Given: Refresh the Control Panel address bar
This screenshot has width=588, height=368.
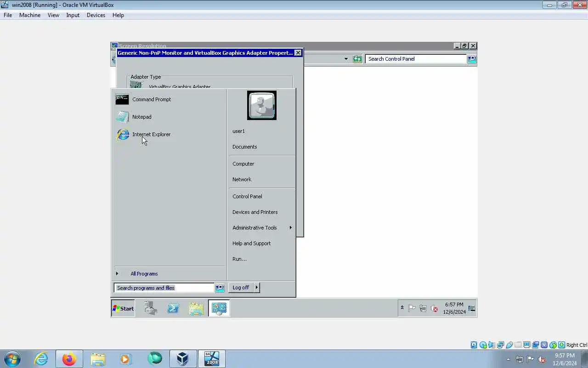Looking at the screenshot, I should click(x=357, y=59).
